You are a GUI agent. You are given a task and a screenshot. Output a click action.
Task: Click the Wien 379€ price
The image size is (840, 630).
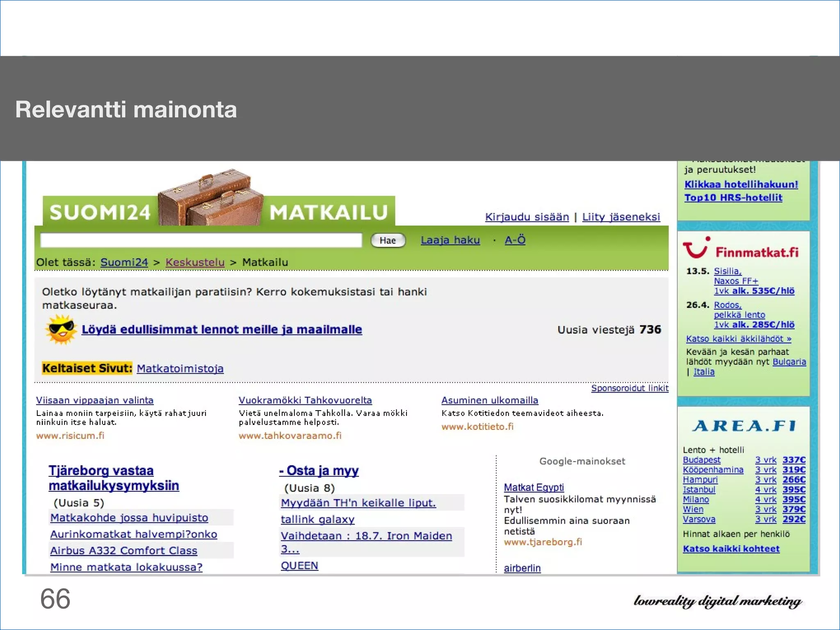tap(794, 509)
